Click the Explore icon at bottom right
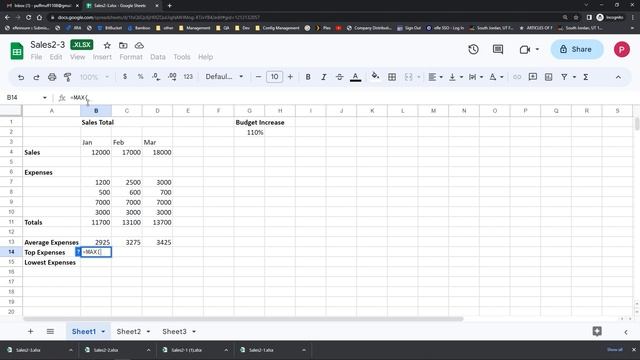The height and width of the screenshot is (360, 640). click(x=597, y=331)
